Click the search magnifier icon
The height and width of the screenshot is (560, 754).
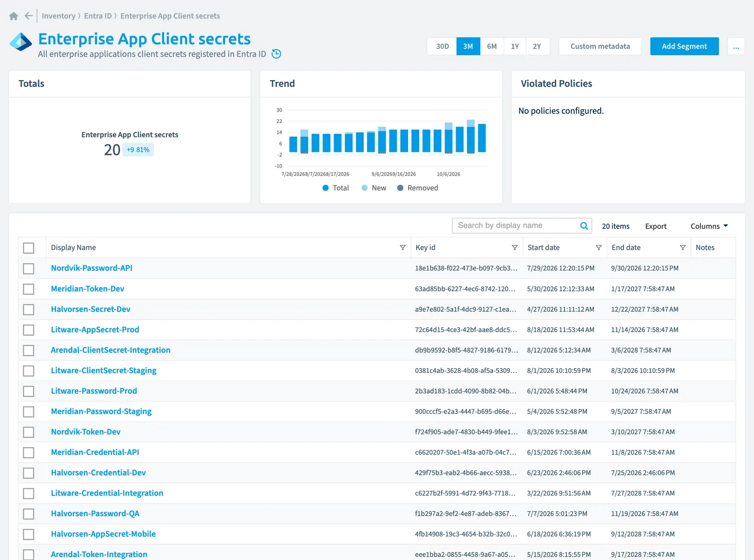[584, 226]
